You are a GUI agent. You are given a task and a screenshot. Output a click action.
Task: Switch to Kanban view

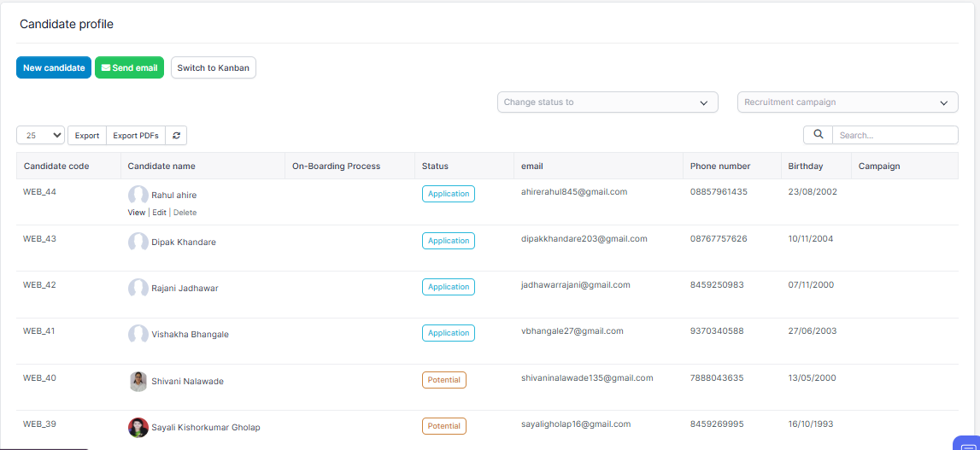click(x=214, y=68)
